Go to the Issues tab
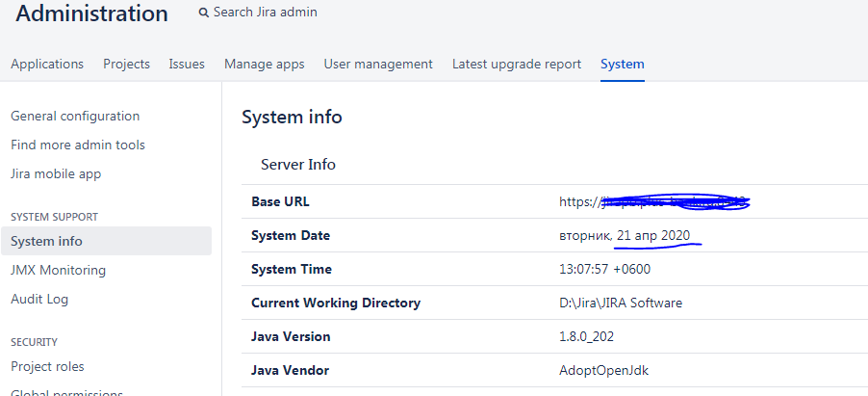 (x=187, y=65)
